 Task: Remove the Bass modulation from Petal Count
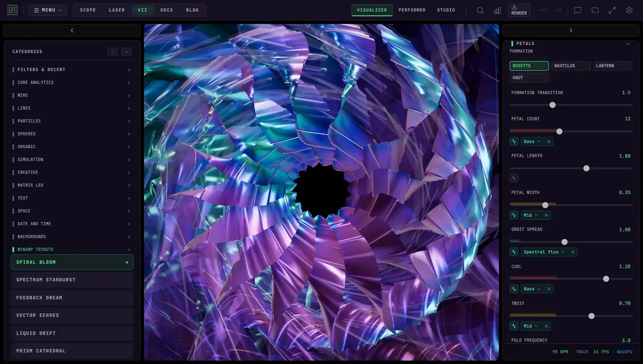pos(549,142)
